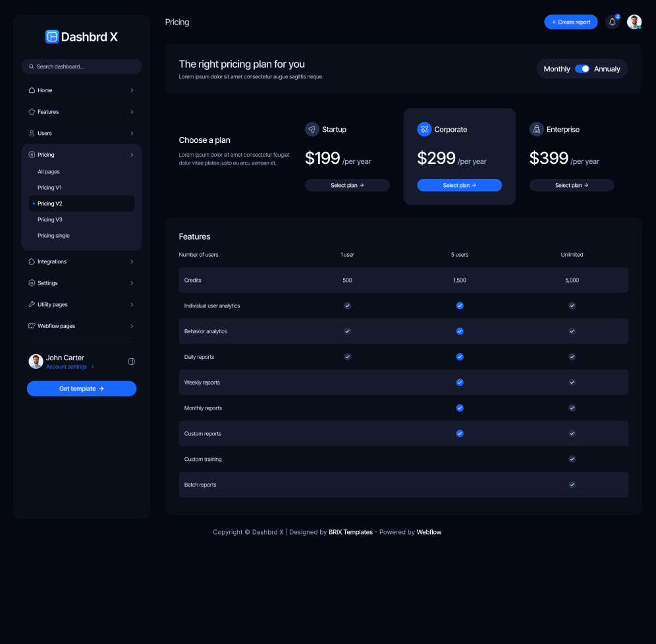Click the Webflow pages icon
The image size is (656, 644).
coord(32,326)
